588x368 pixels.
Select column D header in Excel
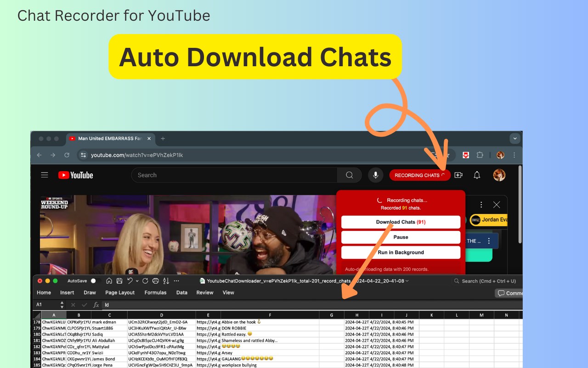[162, 315]
